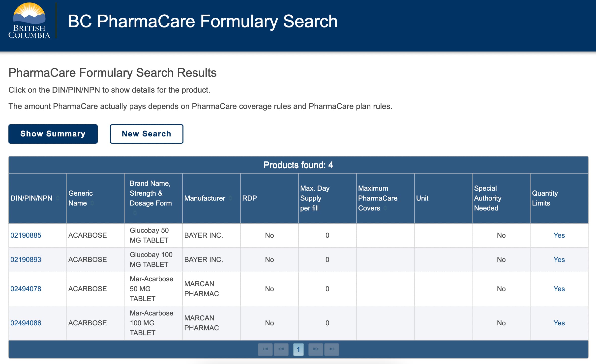Viewport: 596px width, 364px height.
Task: Click Special Authority No in row 02494086
Action: click(501, 323)
